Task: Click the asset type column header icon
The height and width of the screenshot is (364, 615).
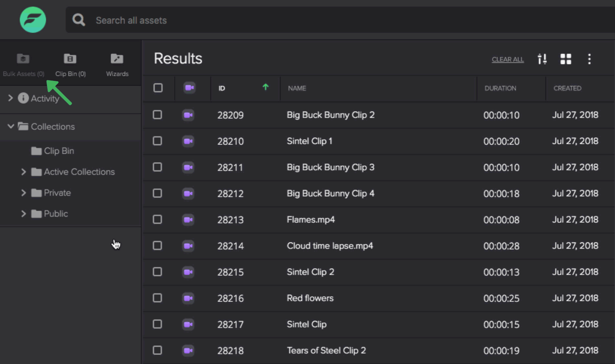Action: pos(189,88)
